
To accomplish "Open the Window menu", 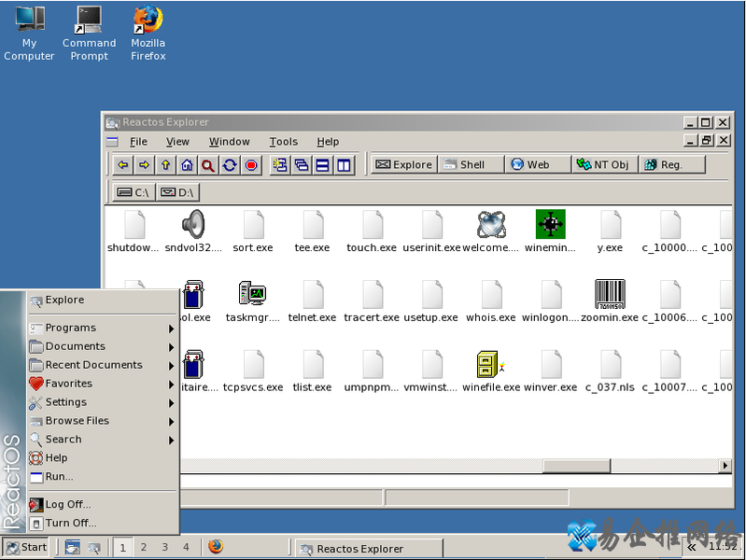I will [230, 142].
